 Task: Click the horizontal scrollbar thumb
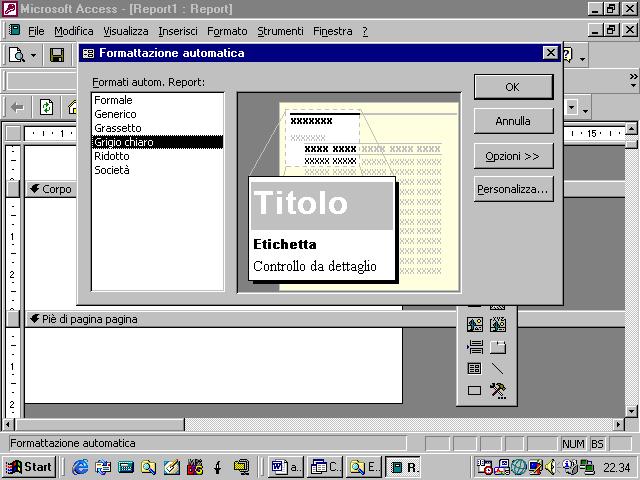[99, 424]
